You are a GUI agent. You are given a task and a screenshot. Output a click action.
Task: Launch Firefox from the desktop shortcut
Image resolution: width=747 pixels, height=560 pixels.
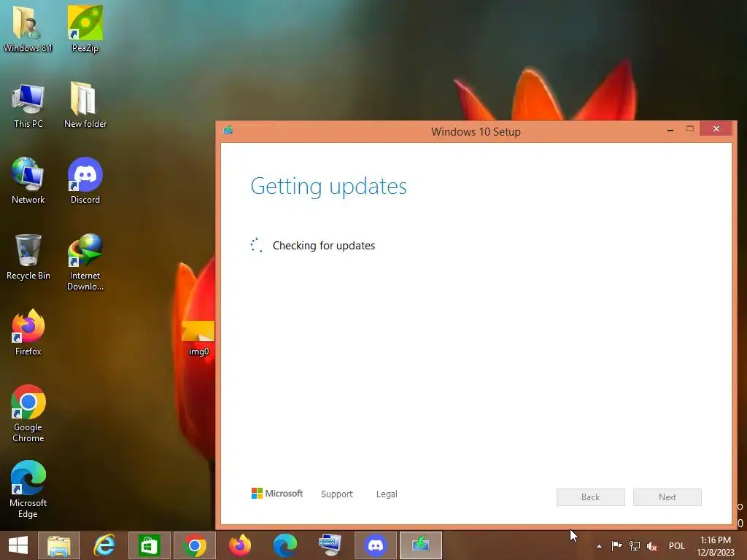(x=28, y=332)
